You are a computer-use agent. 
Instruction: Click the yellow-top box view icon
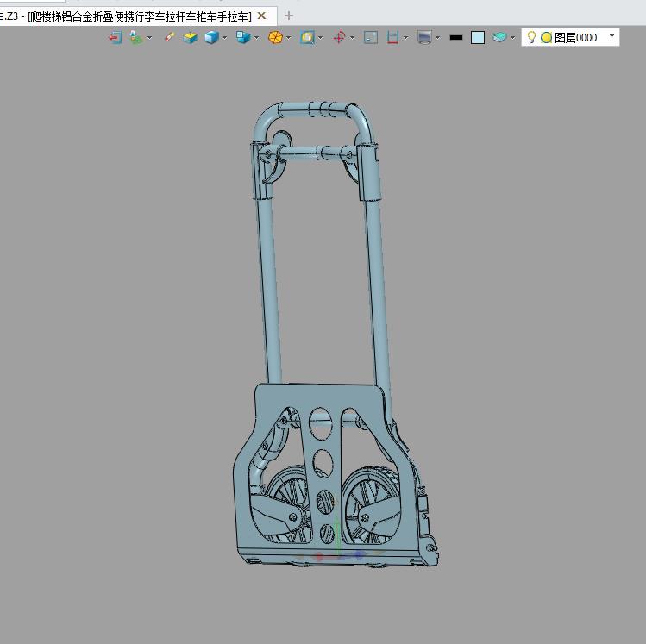[190, 37]
